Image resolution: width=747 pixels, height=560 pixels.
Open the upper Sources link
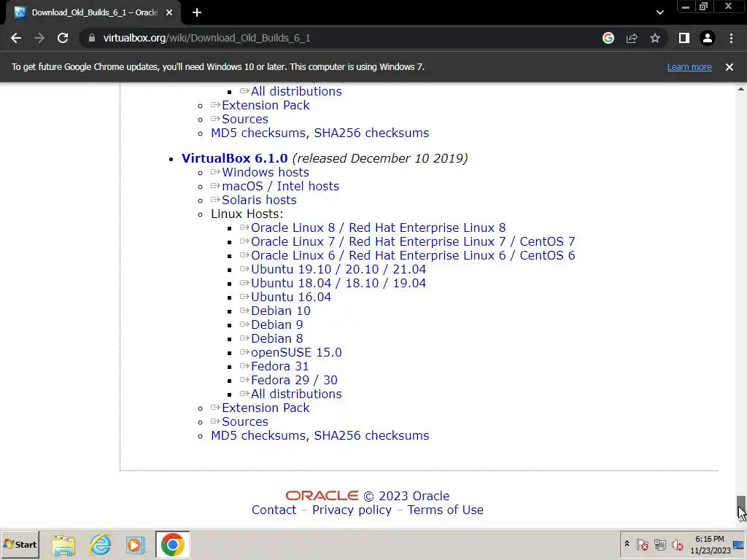245,119
